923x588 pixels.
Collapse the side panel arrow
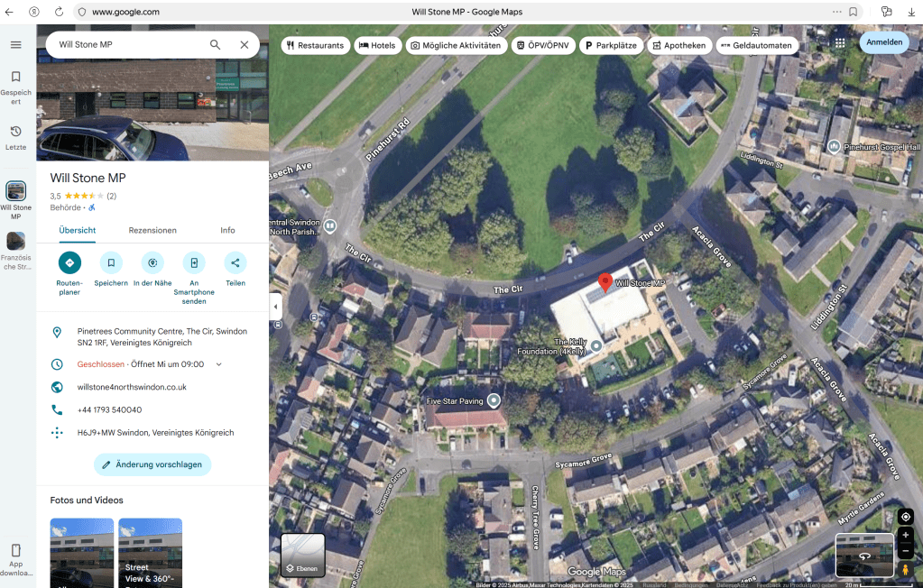(275, 307)
